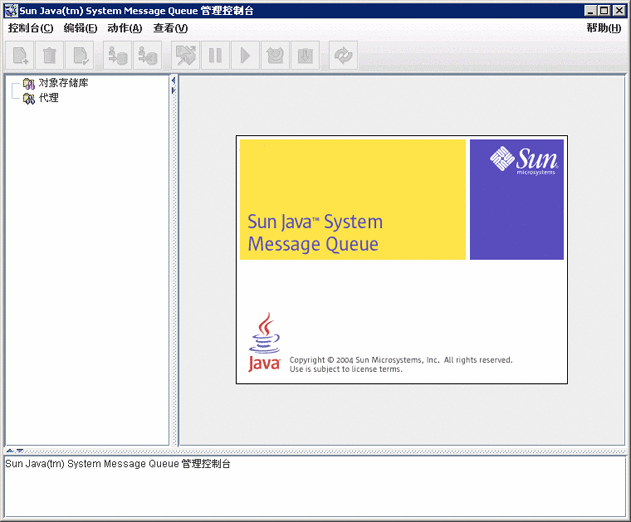This screenshot has width=631, height=522.
Task: Select the 代理 tree node
Action: [49, 98]
